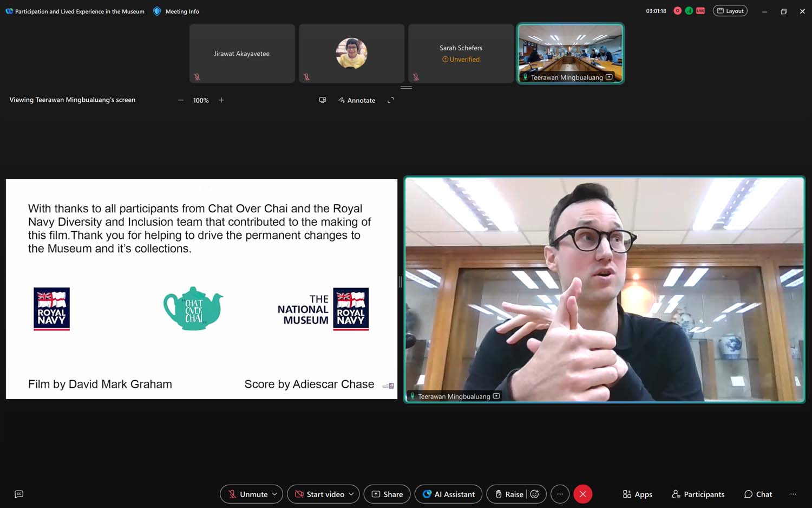
Task: Click the red leave meeting button
Action: tap(582, 494)
